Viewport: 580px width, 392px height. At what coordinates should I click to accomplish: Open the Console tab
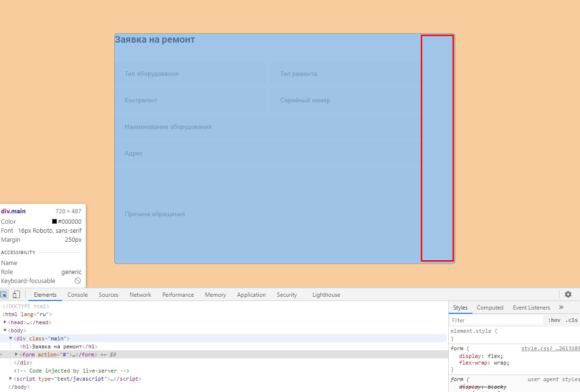click(78, 294)
